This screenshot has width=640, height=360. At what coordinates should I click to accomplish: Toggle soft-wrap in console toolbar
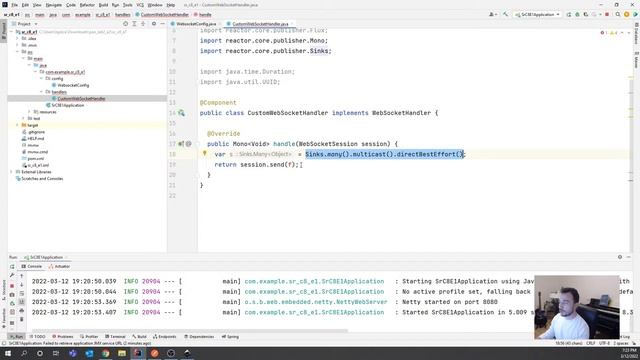22,293
